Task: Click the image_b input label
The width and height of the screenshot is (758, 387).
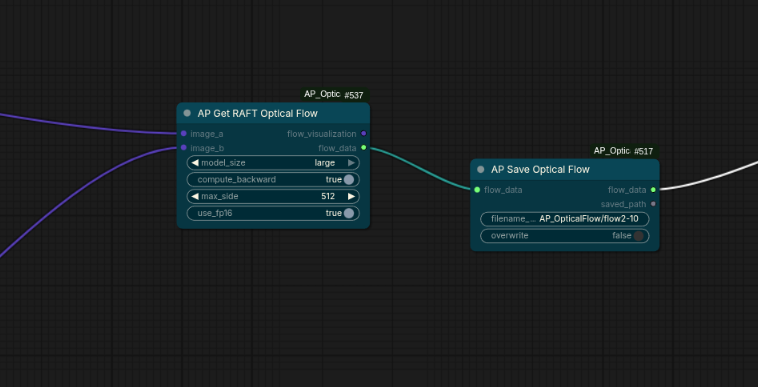Action: coord(207,148)
